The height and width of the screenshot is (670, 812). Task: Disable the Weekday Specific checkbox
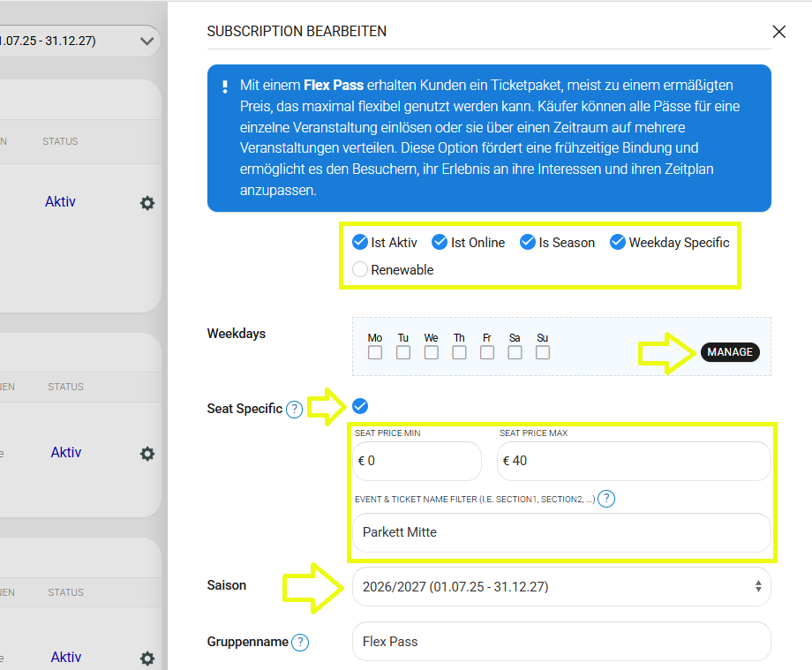(618, 242)
